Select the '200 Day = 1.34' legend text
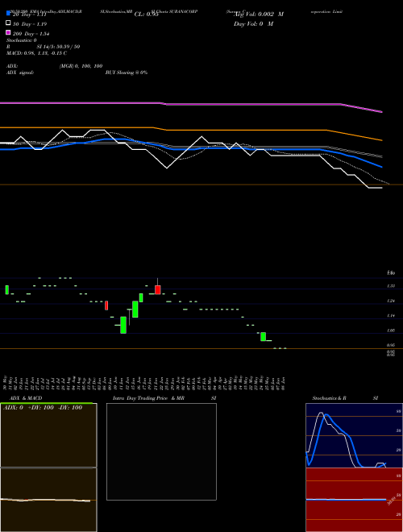The image size is (403, 532). (x=31, y=34)
